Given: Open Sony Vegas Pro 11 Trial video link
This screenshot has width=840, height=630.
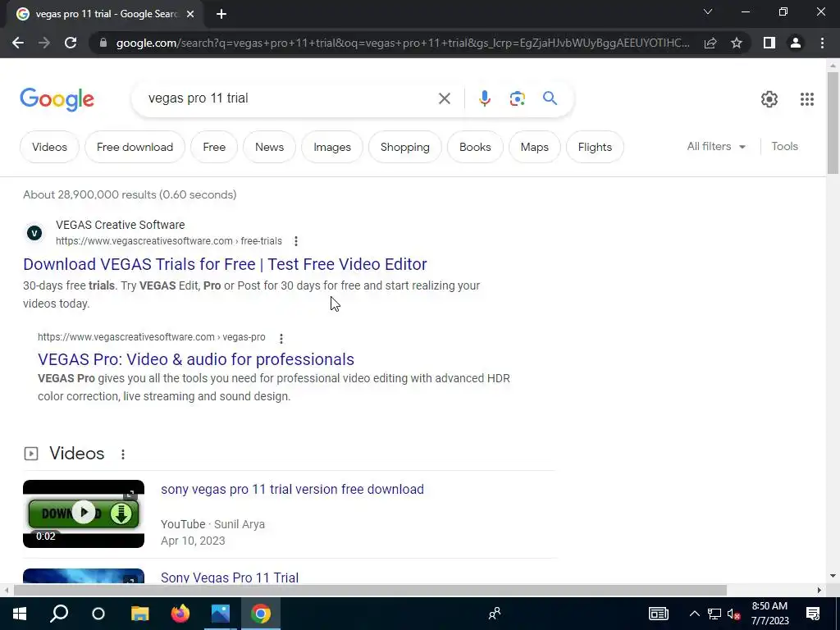Looking at the screenshot, I should [x=230, y=577].
